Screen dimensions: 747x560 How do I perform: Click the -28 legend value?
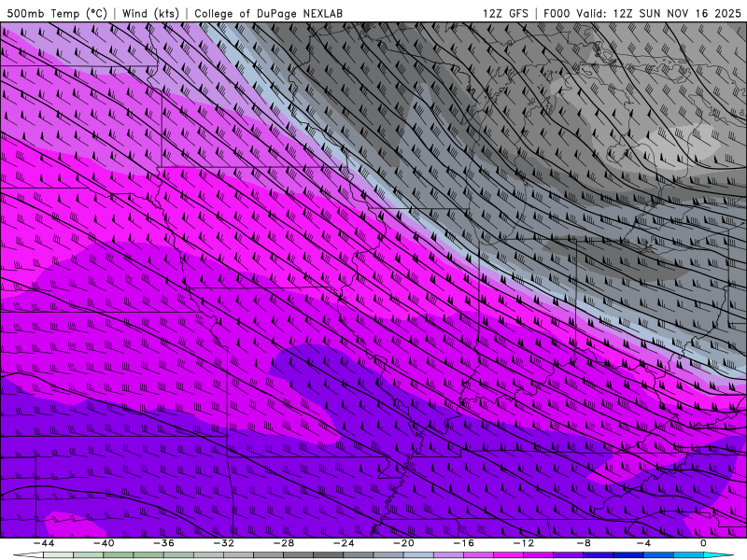point(284,543)
